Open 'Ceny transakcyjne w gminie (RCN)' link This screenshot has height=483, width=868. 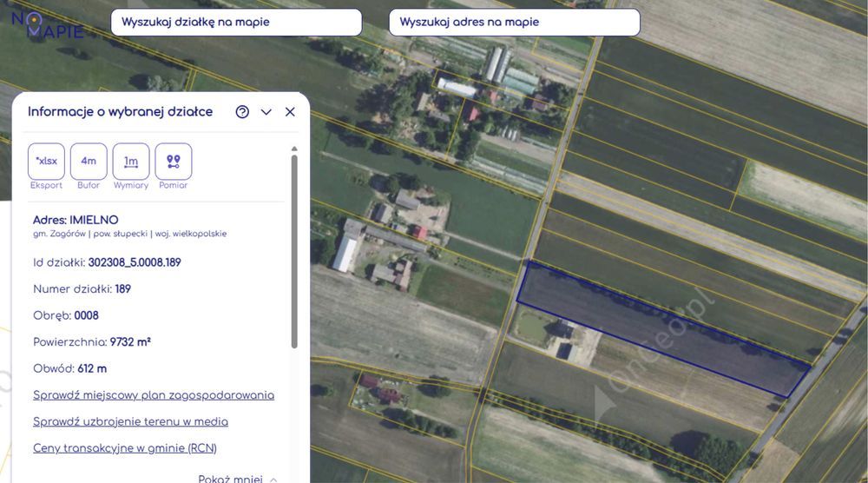pos(125,448)
